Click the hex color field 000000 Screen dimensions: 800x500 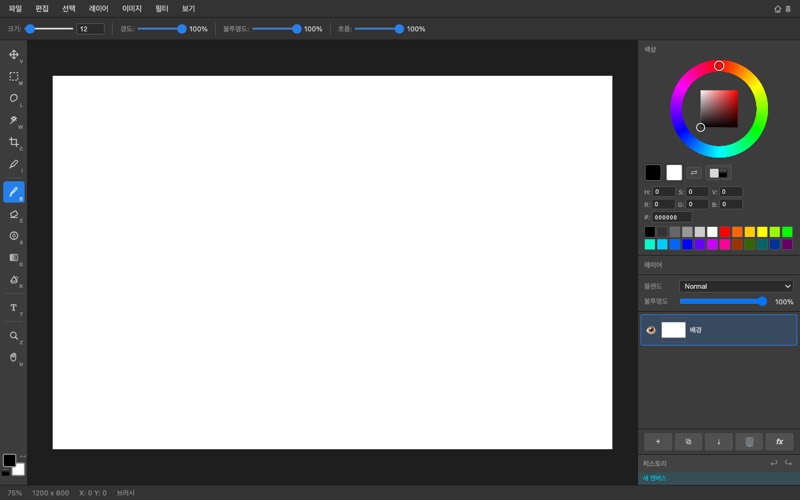point(671,217)
